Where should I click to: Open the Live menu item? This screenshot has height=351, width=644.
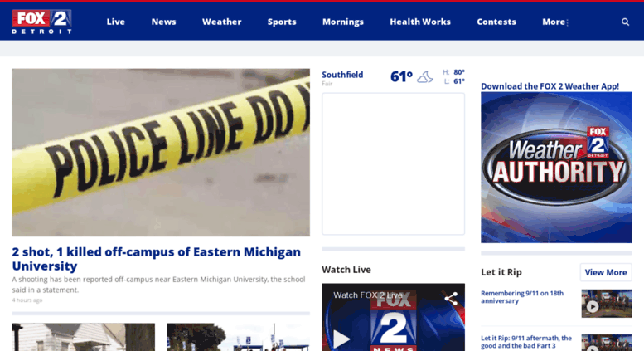pos(116,22)
